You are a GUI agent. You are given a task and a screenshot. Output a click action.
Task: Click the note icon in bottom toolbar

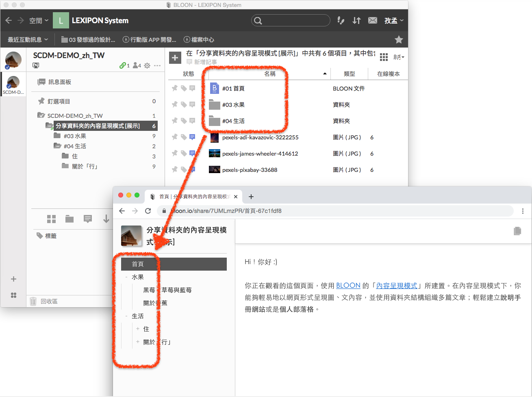coord(88,219)
